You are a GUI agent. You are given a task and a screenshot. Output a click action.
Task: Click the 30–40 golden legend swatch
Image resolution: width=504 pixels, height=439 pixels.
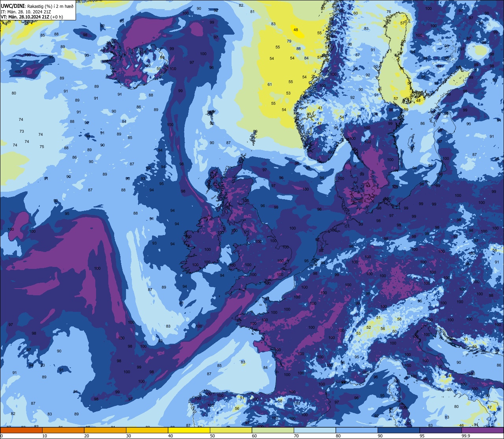tap(147, 430)
